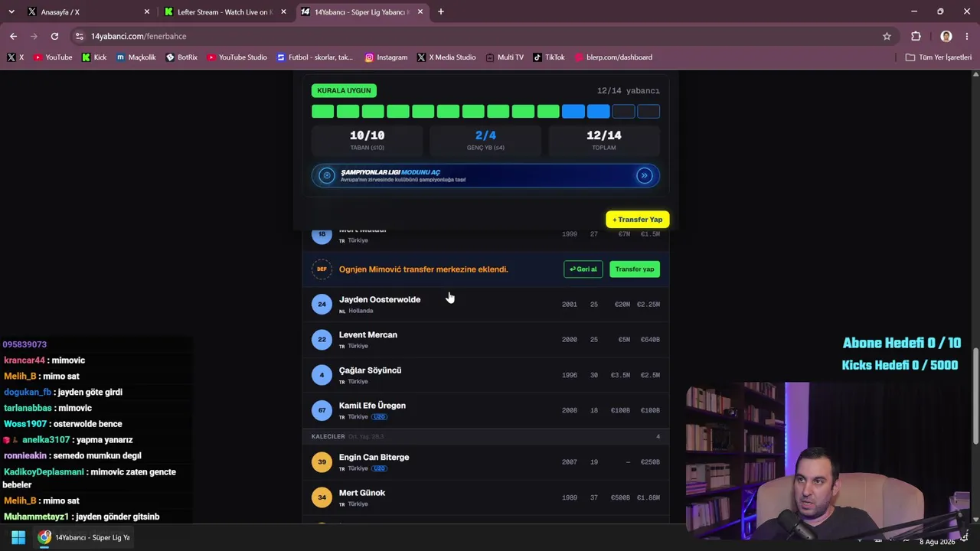The width and height of the screenshot is (980, 551).
Task: Open the X Media Studio bookmark
Action: coord(446,57)
